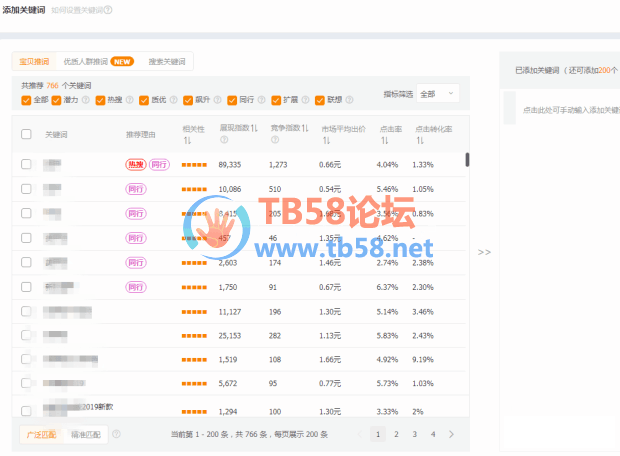Click the 已添加关键词 panel heading

point(567,70)
